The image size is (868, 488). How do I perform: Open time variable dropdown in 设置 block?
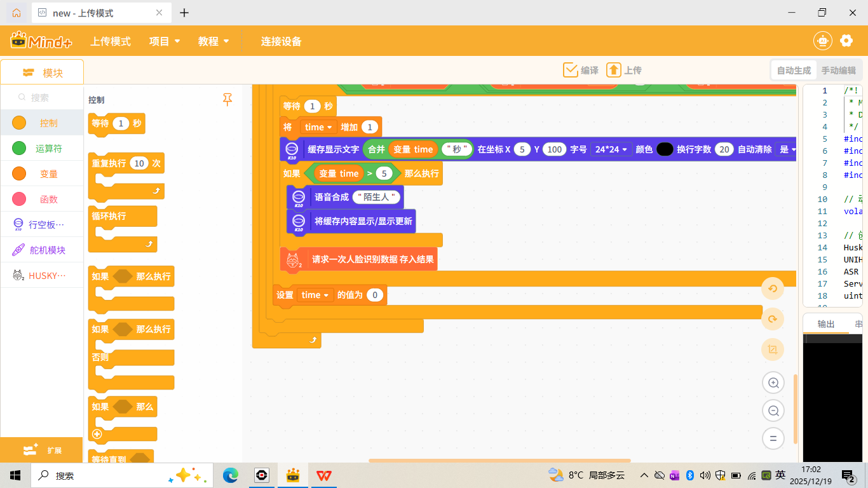click(x=315, y=294)
